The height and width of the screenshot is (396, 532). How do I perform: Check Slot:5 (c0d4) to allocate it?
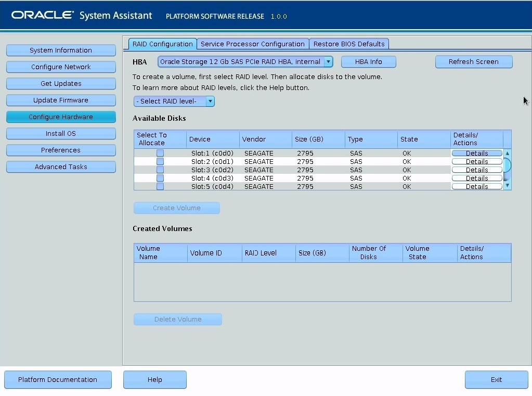click(160, 186)
